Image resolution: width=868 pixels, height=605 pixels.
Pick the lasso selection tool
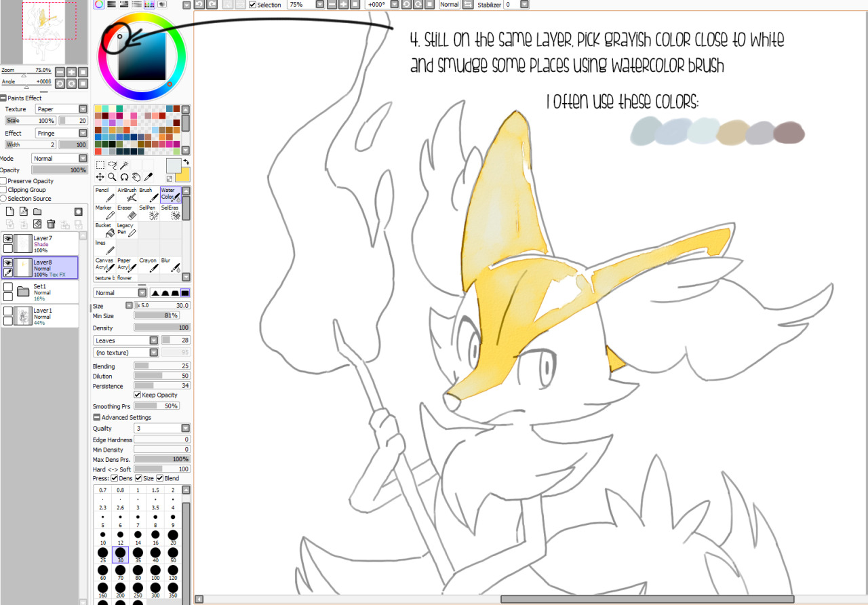coord(112,165)
